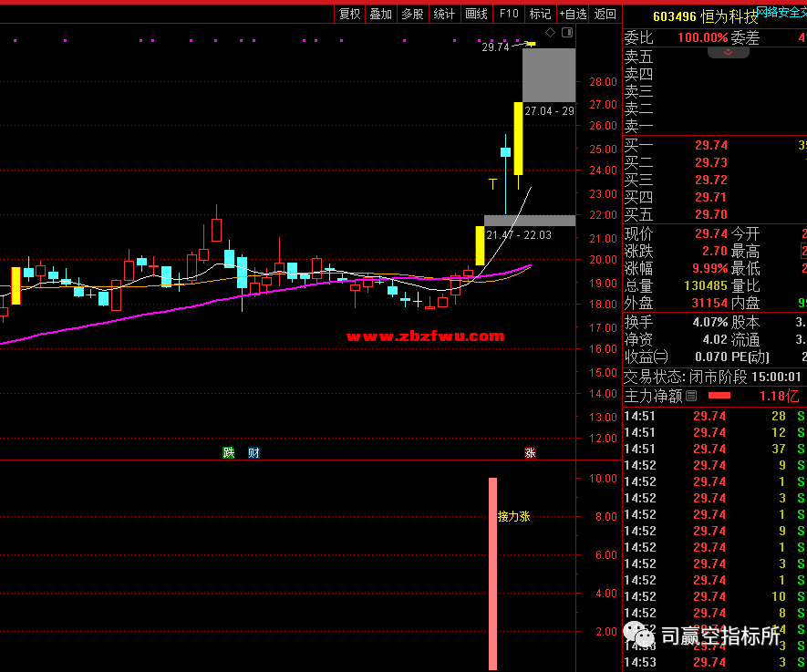This screenshot has height=672, width=807.
Task: Click the 网络安全 sector link
Action: click(781, 13)
